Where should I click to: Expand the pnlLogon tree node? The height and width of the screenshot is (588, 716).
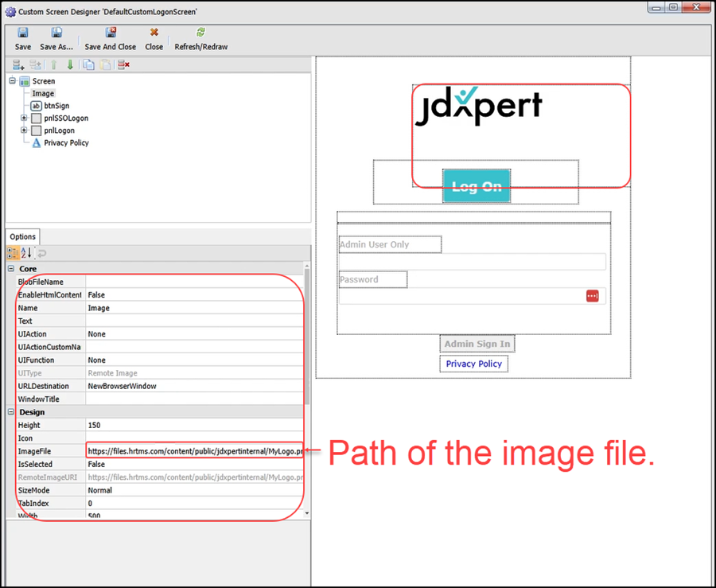tap(24, 130)
